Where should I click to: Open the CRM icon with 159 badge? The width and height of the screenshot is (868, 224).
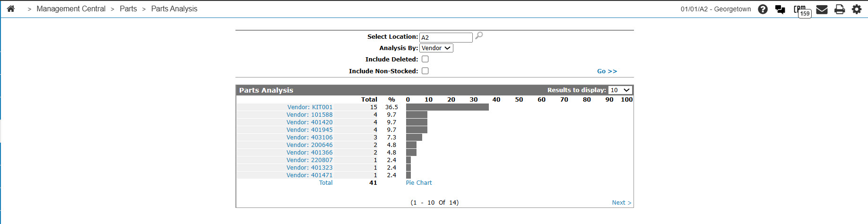coord(802,10)
